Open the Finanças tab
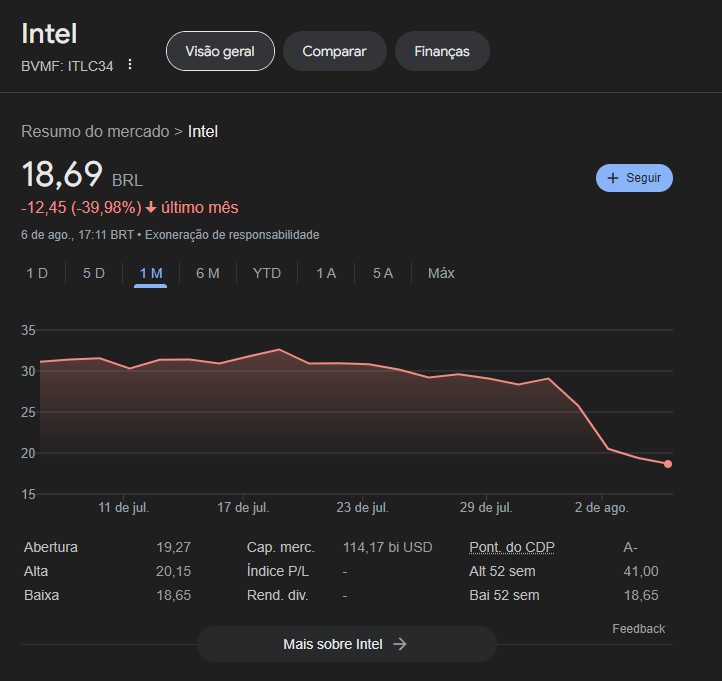 coord(442,51)
